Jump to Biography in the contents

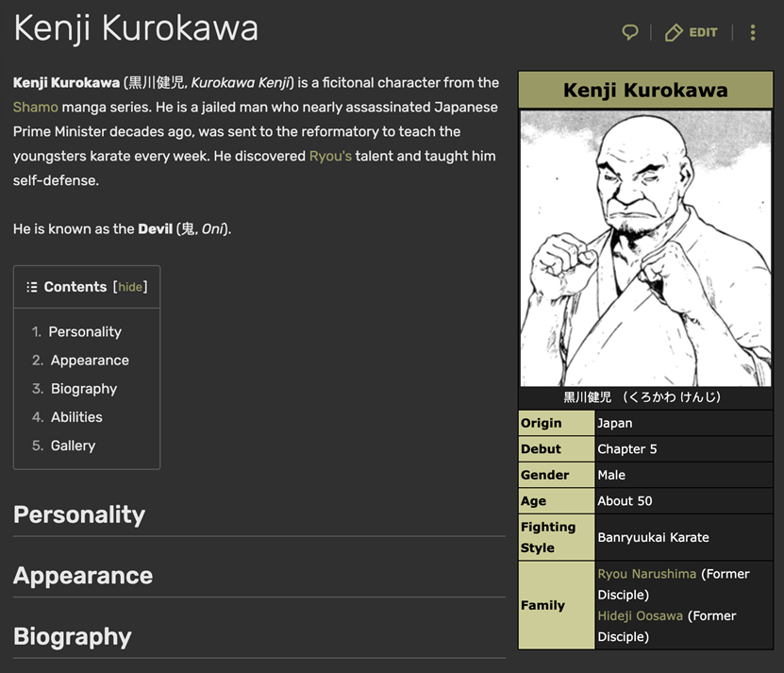pyautogui.click(x=84, y=389)
